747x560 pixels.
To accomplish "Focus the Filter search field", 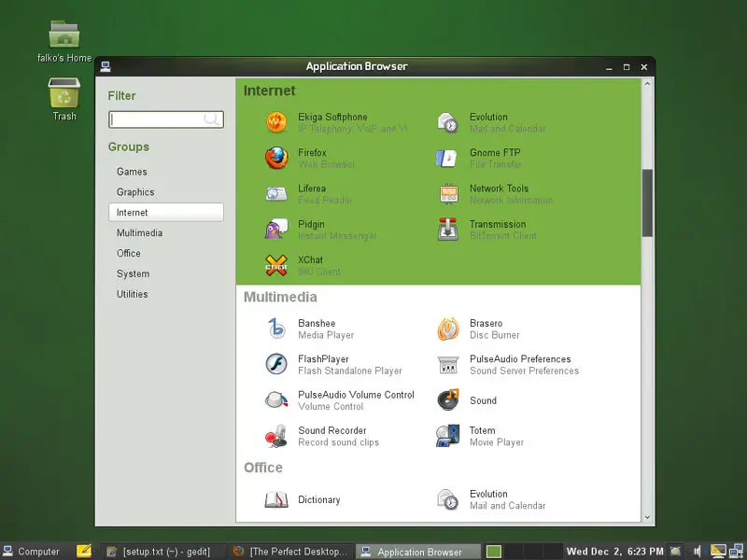I will point(166,119).
